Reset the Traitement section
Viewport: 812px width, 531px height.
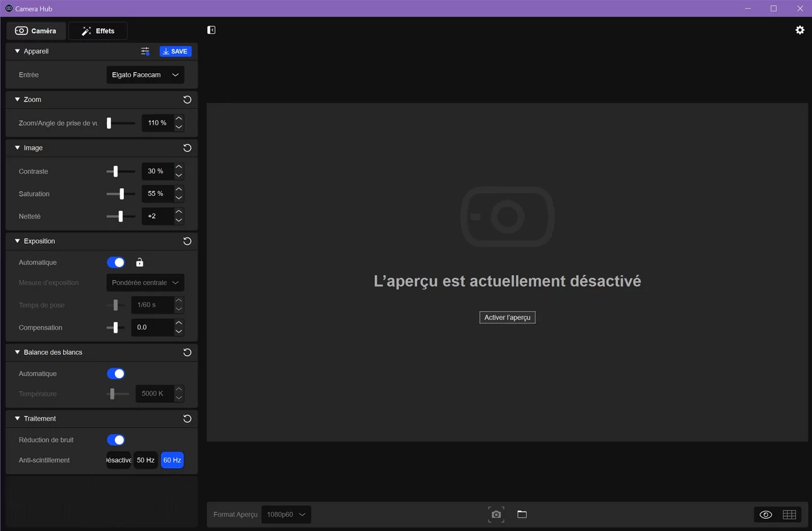[x=187, y=419]
